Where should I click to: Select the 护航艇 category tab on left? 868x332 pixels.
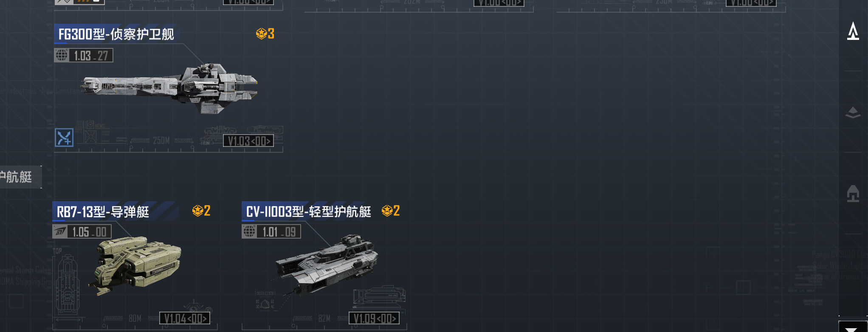tap(20, 177)
